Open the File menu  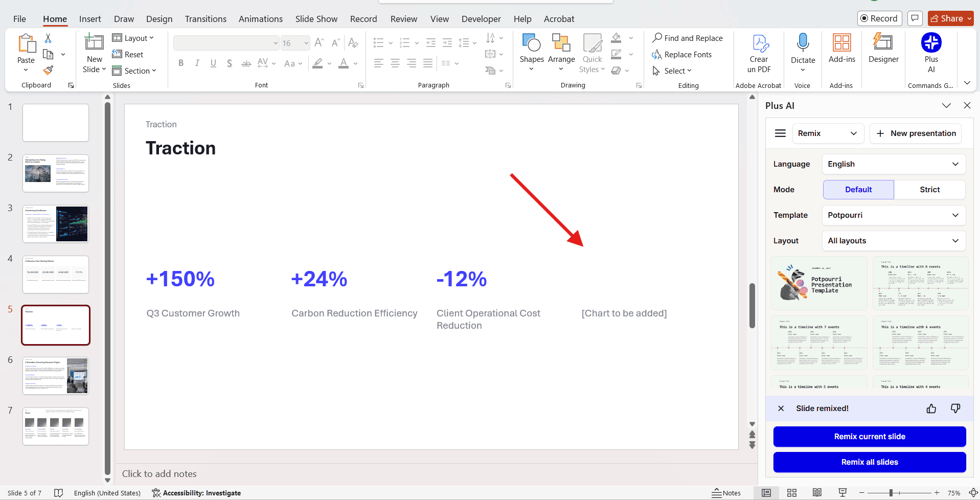point(19,19)
